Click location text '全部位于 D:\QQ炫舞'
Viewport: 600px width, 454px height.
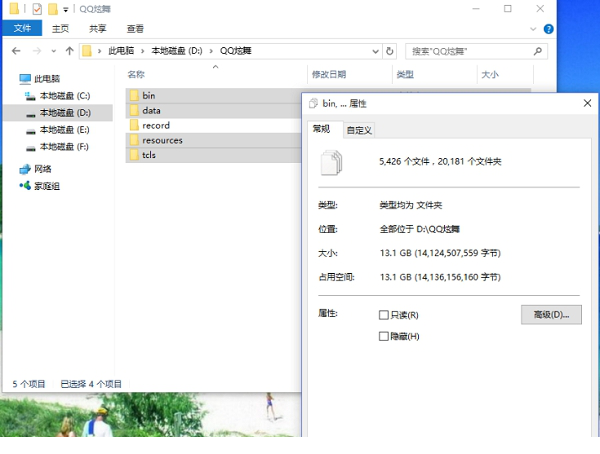(419, 229)
